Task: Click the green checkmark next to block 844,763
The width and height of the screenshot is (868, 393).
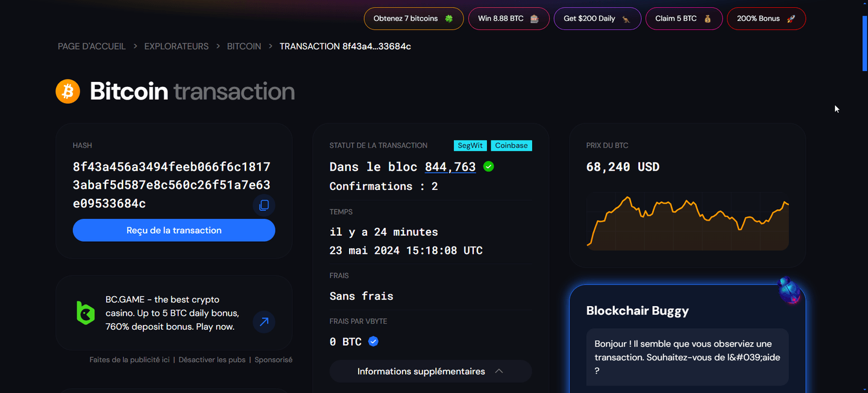Action: pos(488,166)
